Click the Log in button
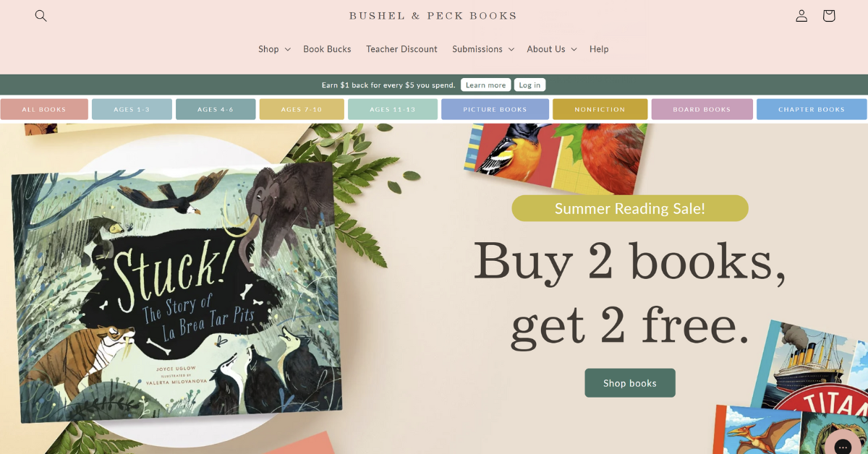This screenshot has width=868, height=454. 529,85
